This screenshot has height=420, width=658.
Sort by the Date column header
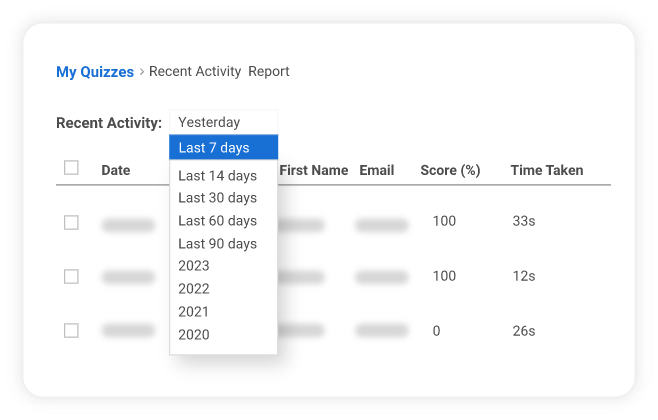pos(116,171)
